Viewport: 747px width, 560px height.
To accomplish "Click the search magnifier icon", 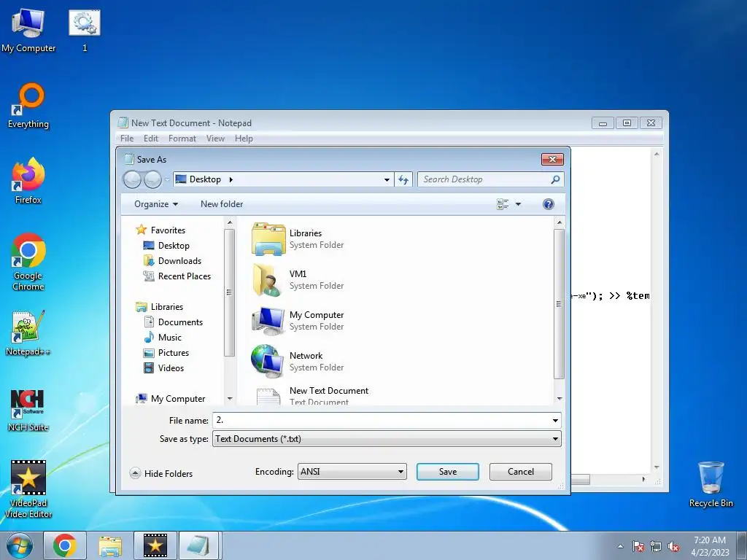I will (555, 179).
